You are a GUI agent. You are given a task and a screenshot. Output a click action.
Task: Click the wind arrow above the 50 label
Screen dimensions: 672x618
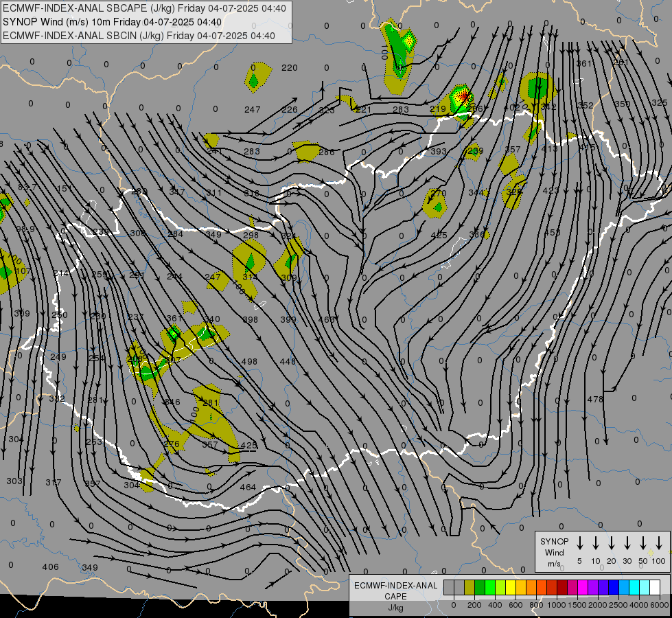(643, 543)
